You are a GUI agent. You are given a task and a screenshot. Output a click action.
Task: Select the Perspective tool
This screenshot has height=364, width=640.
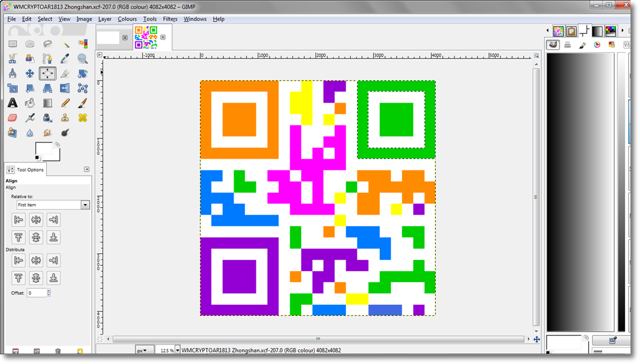point(47,88)
